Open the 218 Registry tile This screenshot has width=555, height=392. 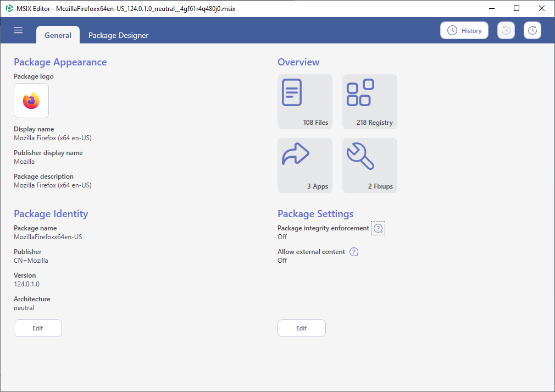[369, 102]
